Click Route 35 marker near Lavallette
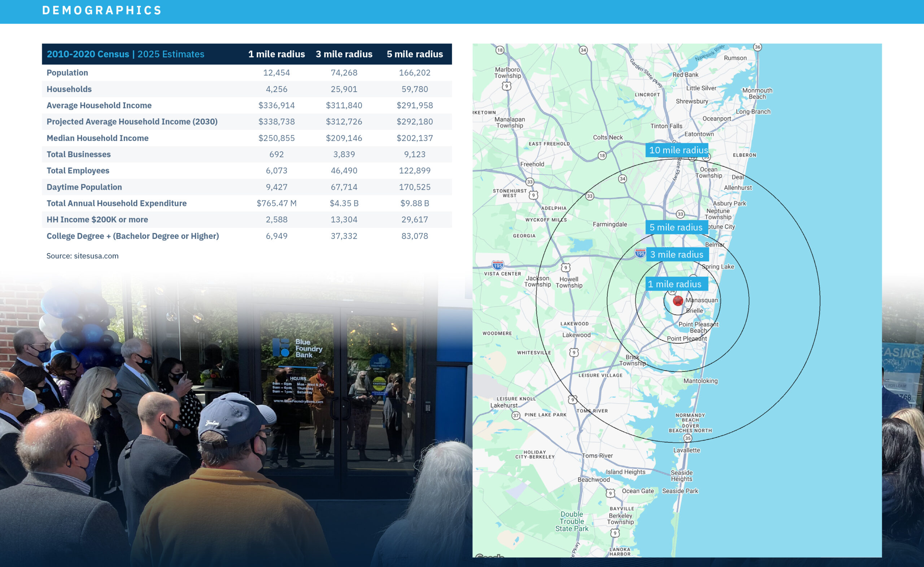 click(x=687, y=438)
